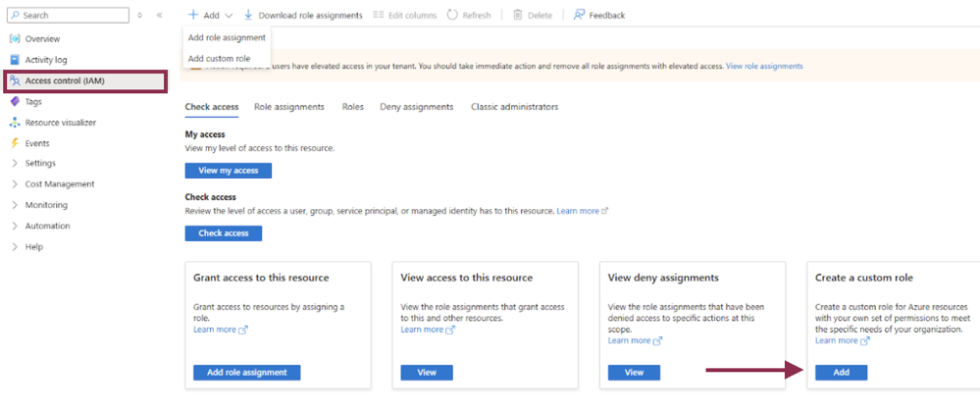Click the purple Tags icon
Image resolution: width=980 pixels, height=412 pixels.
coord(15,101)
